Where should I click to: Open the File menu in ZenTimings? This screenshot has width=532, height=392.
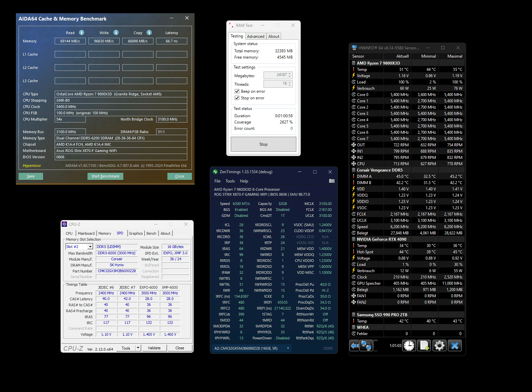pyautogui.click(x=217, y=181)
